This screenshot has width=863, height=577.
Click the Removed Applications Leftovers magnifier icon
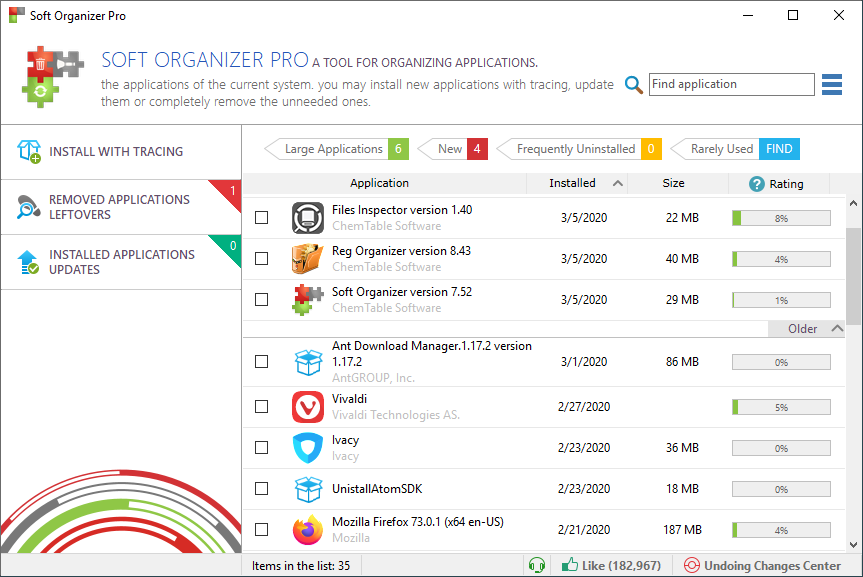click(x=28, y=207)
